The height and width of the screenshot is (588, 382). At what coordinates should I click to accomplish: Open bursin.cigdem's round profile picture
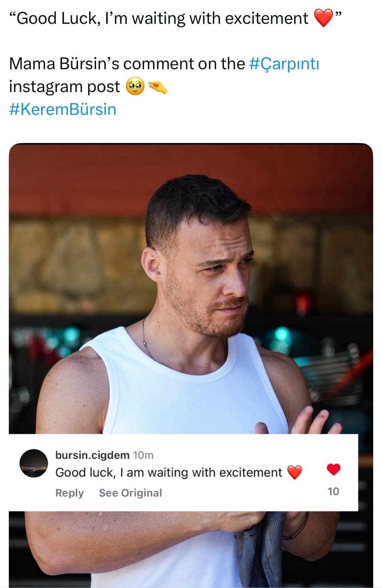(x=34, y=463)
